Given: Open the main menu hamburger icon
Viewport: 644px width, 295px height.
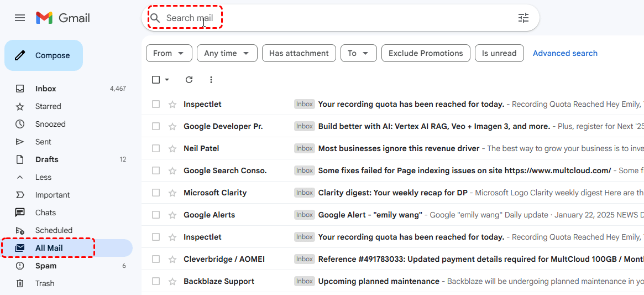Looking at the screenshot, I should click(x=20, y=18).
